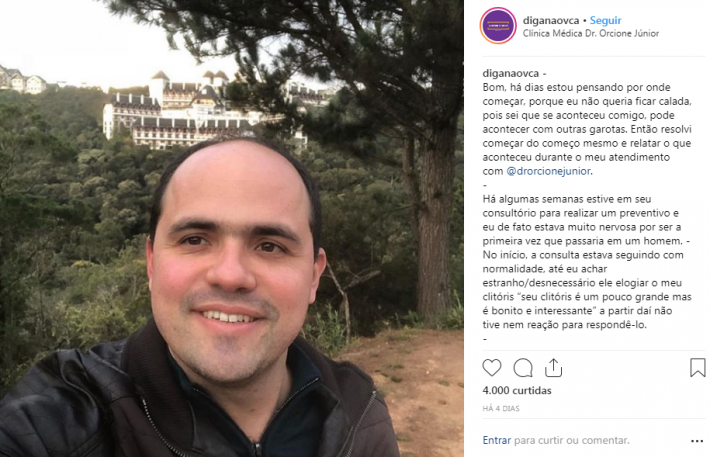
Task: Open diganaovca username in post header
Action: tap(551, 20)
